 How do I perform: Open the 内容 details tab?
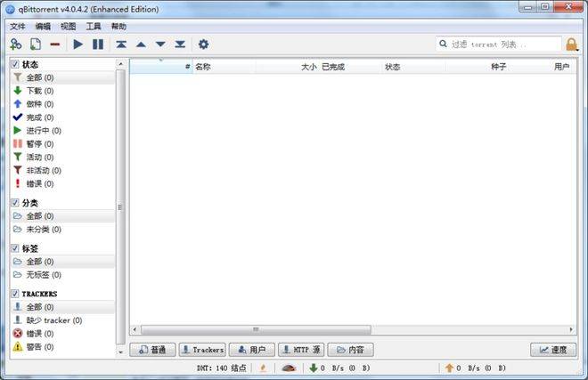351,350
